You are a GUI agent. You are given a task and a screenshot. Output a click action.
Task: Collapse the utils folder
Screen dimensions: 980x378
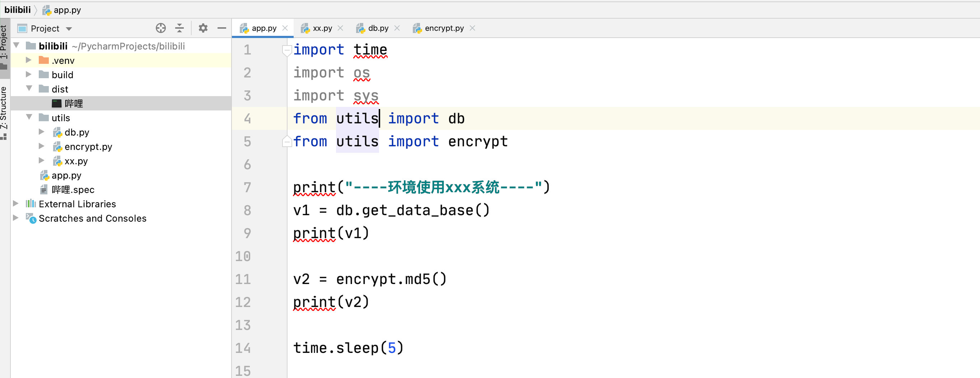point(29,117)
